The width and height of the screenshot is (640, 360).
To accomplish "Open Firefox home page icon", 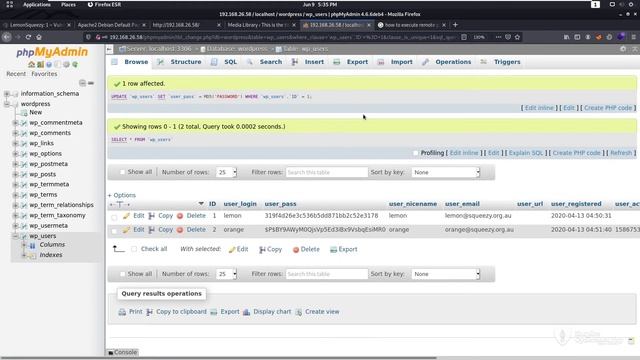I will tap(39, 37).
